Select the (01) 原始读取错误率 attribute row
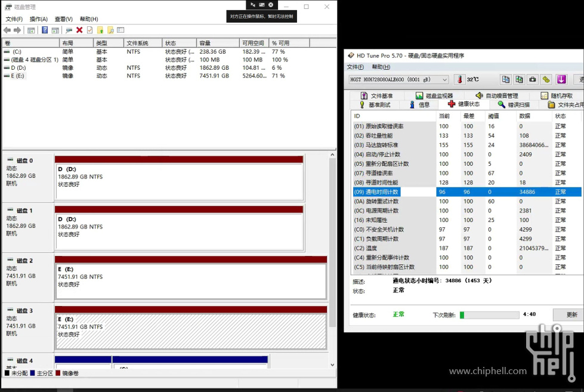This screenshot has width=584, height=392. tap(466, 126)
